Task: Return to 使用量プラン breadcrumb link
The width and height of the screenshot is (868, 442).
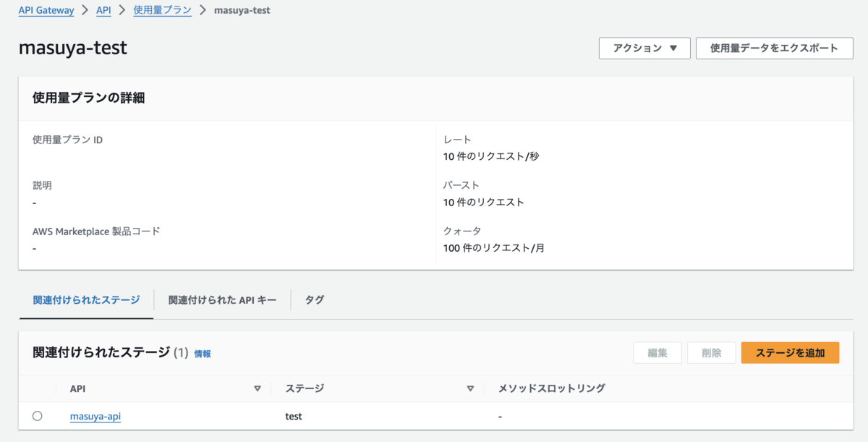Action: [x=163, y=11]
